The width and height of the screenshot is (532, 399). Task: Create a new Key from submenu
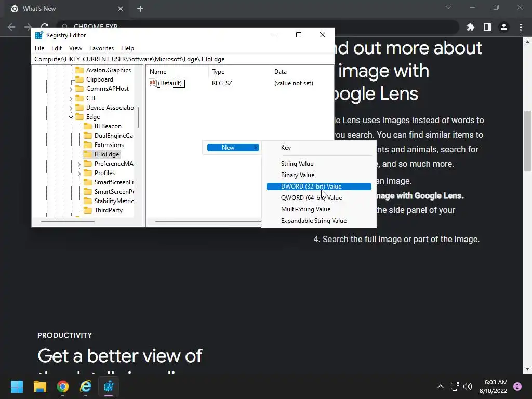[319, 148]
